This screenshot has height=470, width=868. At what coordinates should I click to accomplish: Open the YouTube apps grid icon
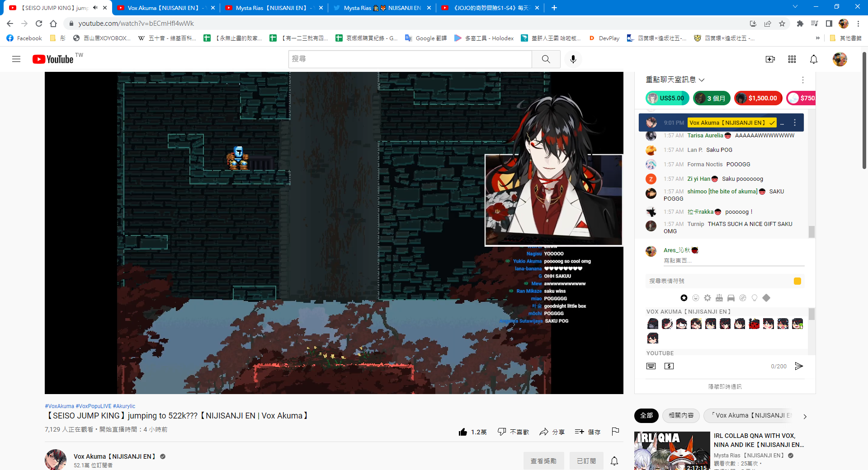(792, 59)
